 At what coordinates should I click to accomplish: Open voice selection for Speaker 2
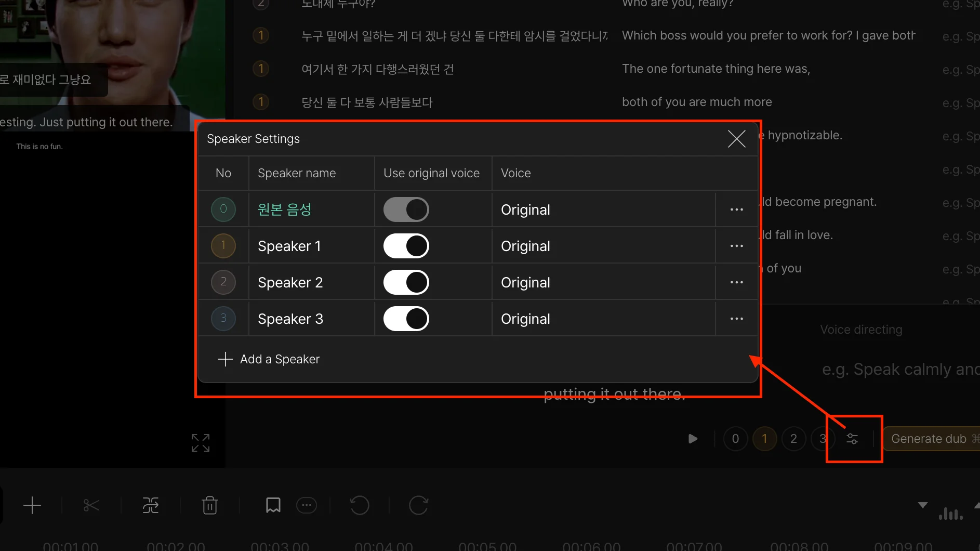(x=603, y=282)
